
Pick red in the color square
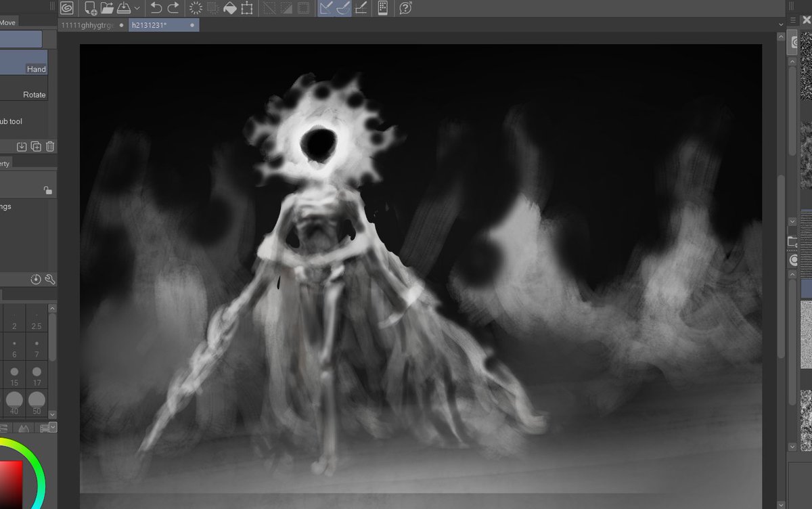click(11, 485)
